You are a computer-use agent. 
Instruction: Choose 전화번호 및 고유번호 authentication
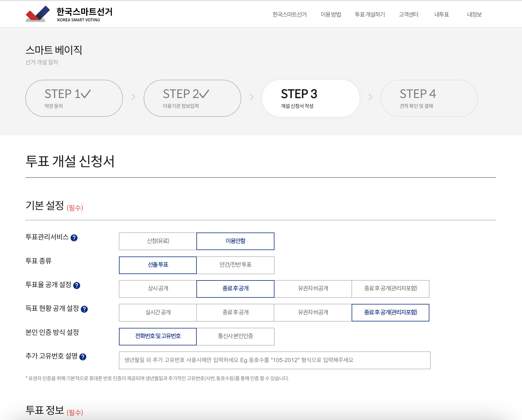tap(158, 337)
